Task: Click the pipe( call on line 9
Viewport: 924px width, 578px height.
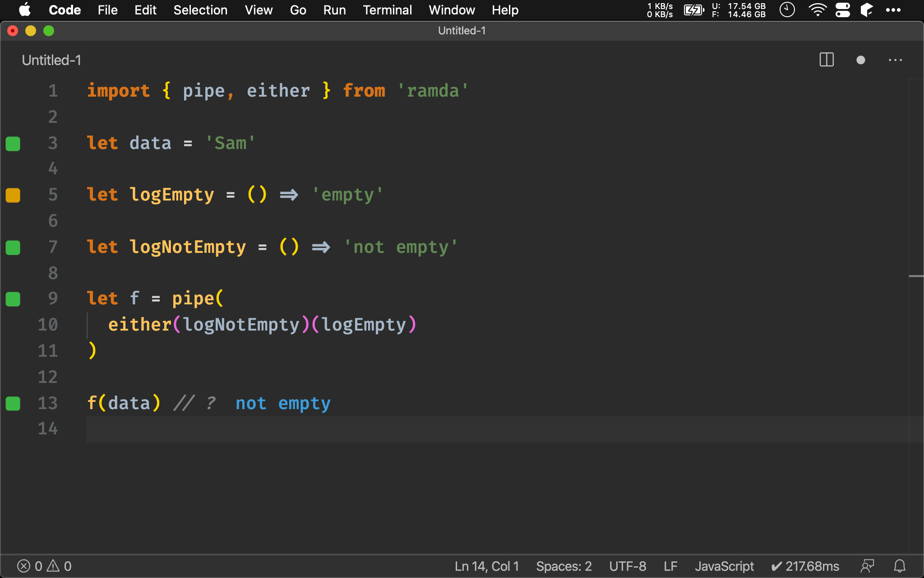Action: coord(198,298)
